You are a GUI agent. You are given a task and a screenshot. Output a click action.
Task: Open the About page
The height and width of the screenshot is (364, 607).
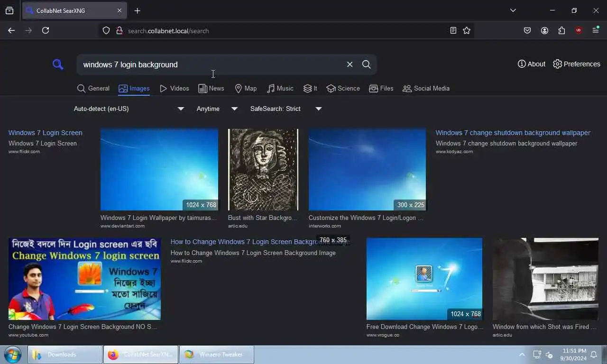(x=532, y=64)
